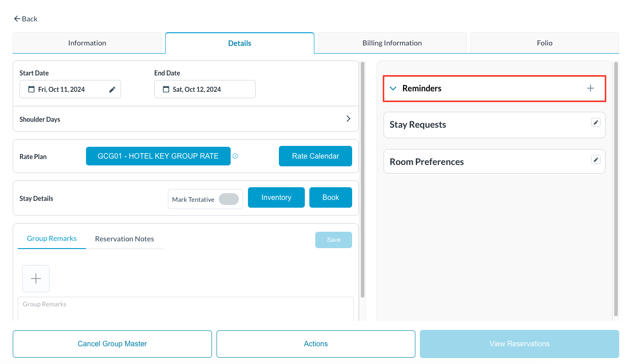Click the Start Date calendar icon
Screen dimensions: 626x364
click(x=31, y=90)
